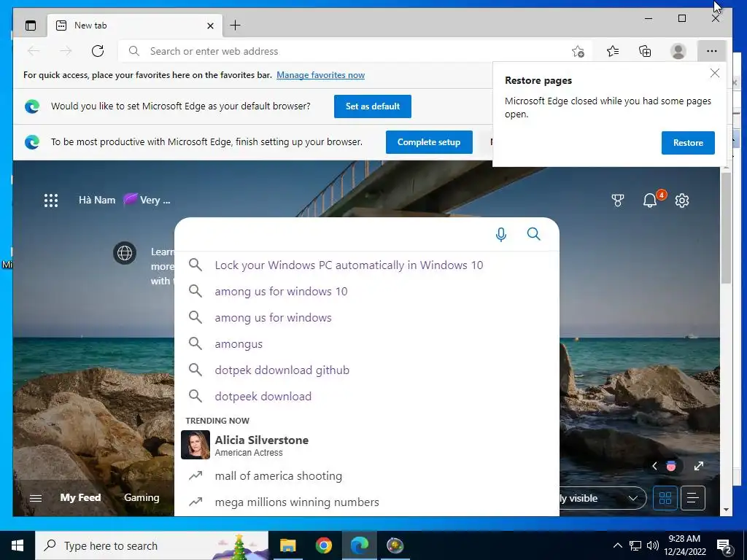This screenshot has width=747, height=560.
Task: Select trending mall of america shooting
Action: tap(367, 475)
